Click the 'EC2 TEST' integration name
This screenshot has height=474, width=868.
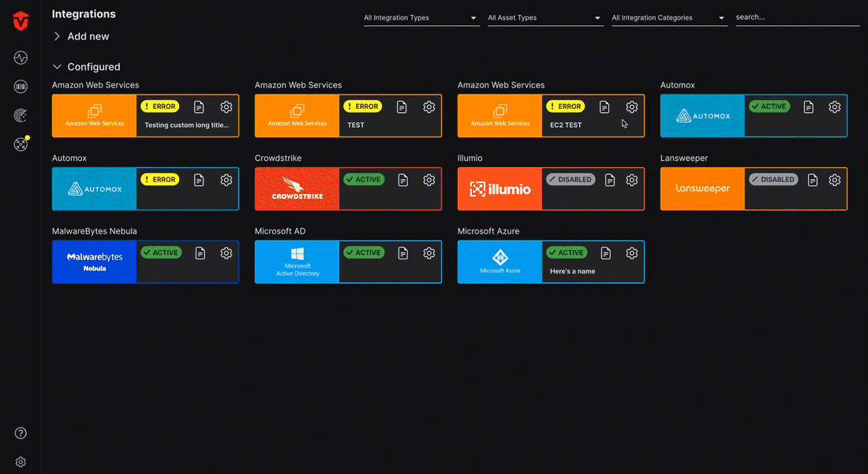click(566, 125)
